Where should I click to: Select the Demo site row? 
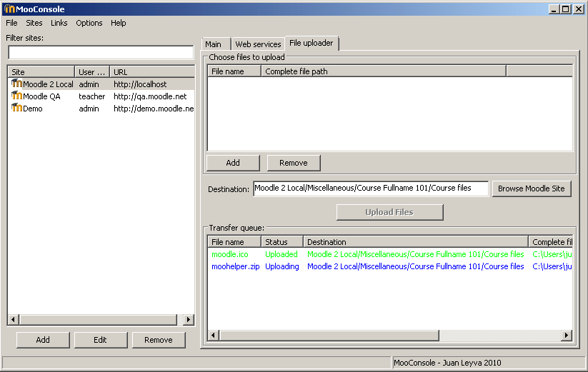tap(101, 109)
